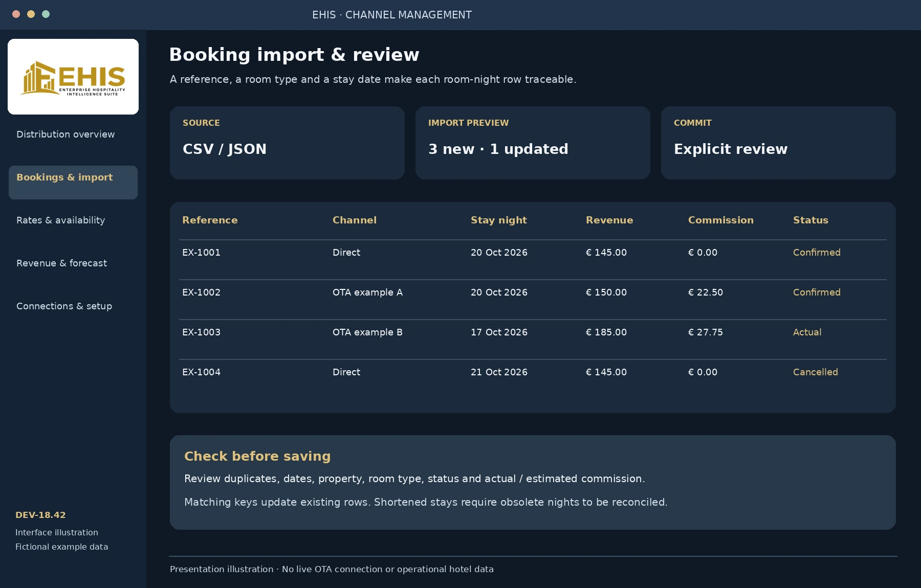The height and width of the screenshot is (588, 921).
Task: Open the Import preview card
Action: [533, 143]
